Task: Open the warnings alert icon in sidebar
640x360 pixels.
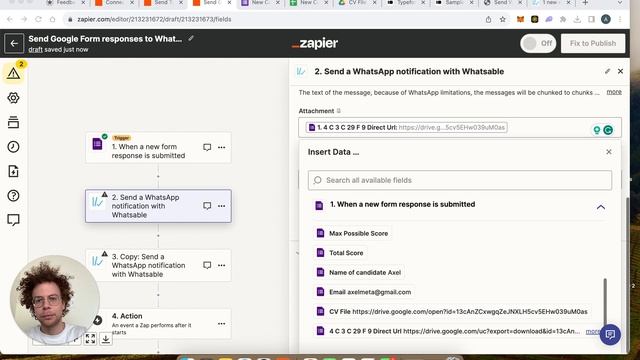Action: pyautogui.click(x=13, y=73)
